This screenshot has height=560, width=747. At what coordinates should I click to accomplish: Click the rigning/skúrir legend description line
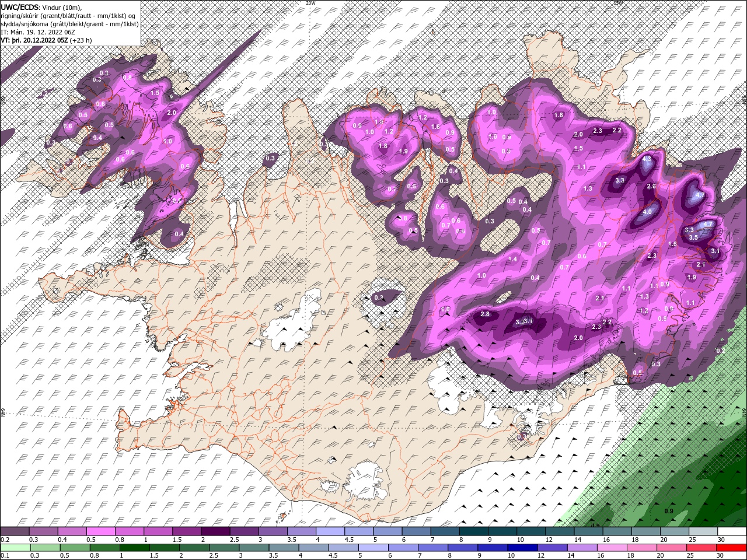tap(69, 15)
